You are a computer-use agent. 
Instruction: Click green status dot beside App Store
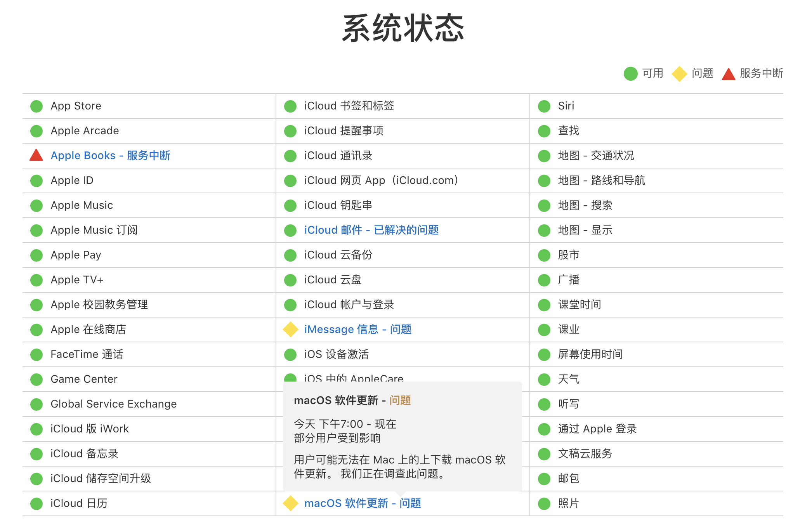tap(36, 106)
